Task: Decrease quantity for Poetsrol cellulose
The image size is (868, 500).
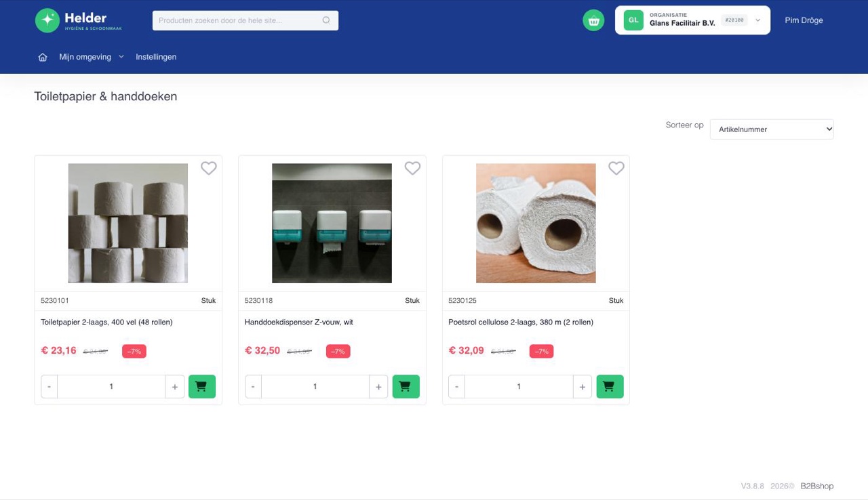Action: pyautogui.click(x=456, y=386)
